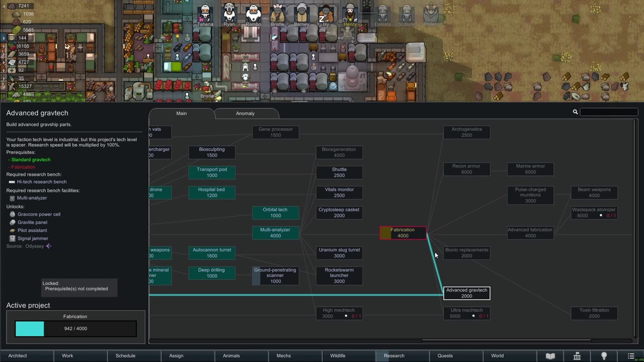Click the Multi-analyzer facility icon
Screen dimensions: 644x362
[x=13, y=198]
